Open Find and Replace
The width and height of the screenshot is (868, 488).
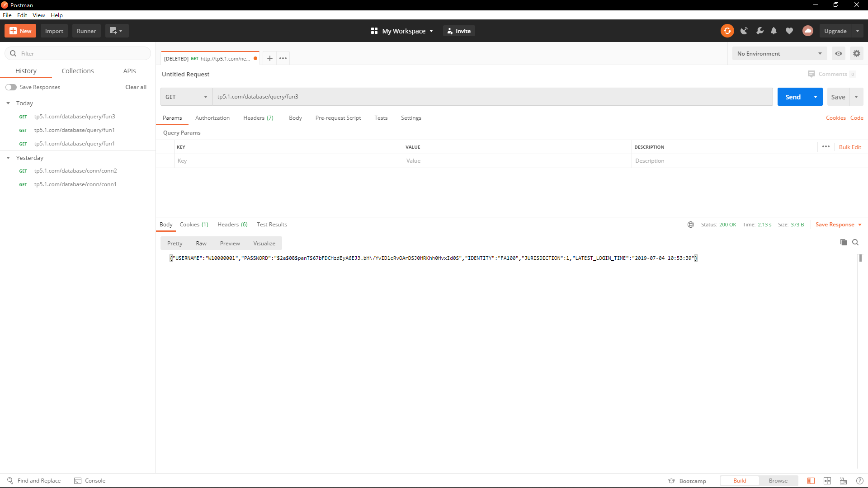(34, 481)
